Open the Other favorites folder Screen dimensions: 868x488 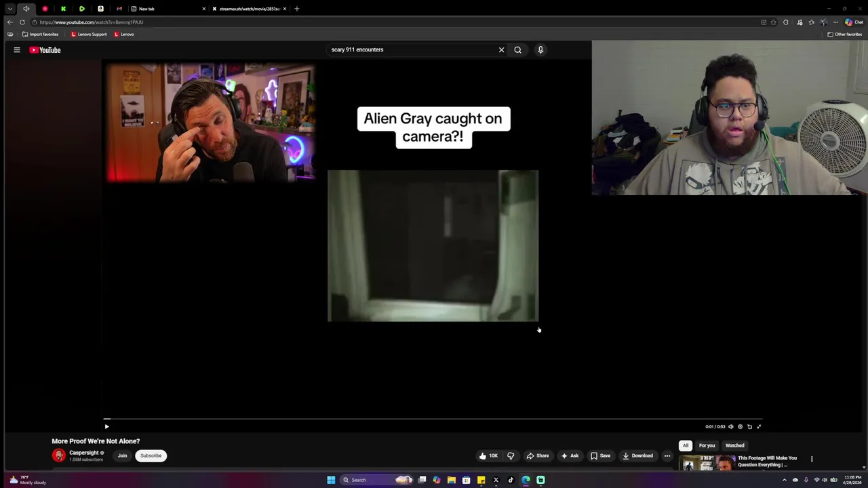pyautogui.click(x=845, y=34)
